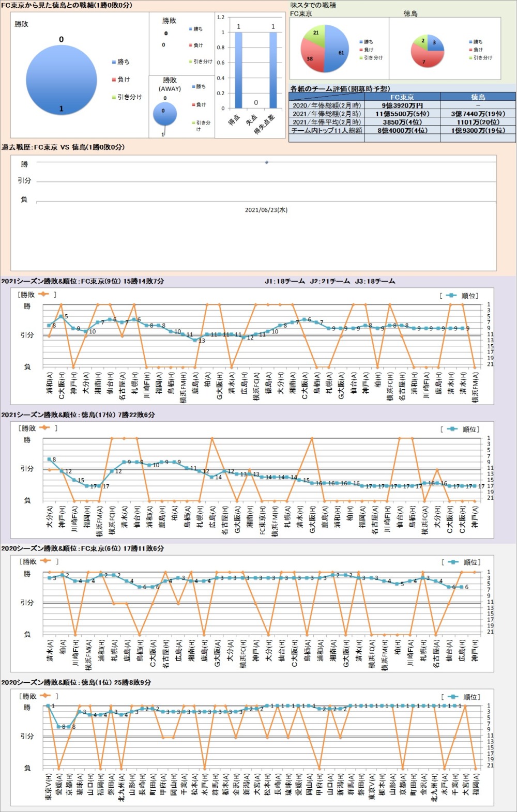Image resolution: width=517 pixels, height=812 pixels.
Task: Click the red 38 slice in FC東京 pie
Action: coord(312,58)
